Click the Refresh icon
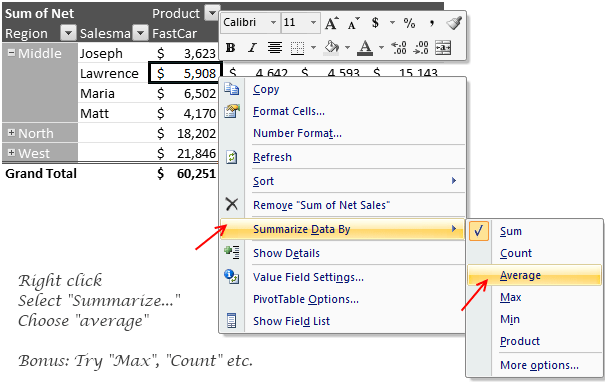 click(x=232, y=157)
